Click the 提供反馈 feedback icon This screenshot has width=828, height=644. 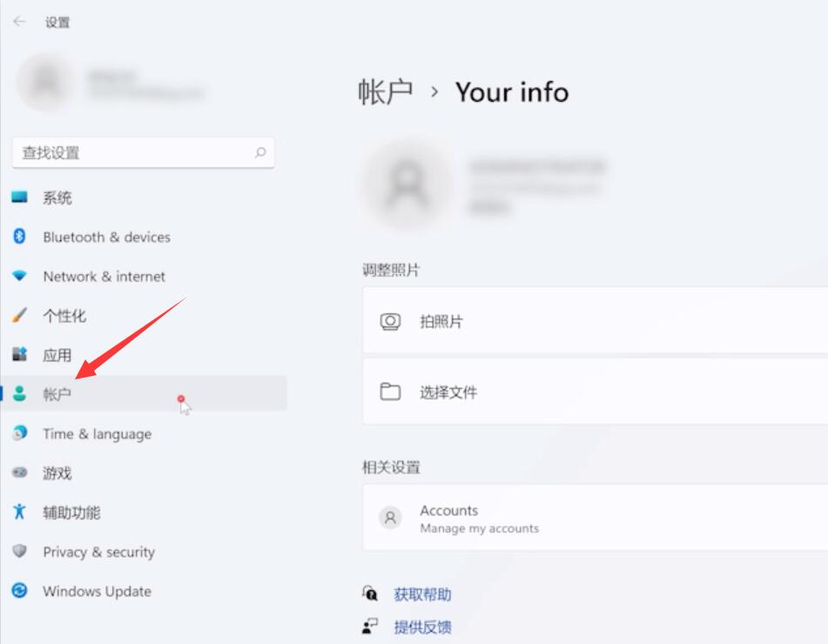[x=370, y=627]
